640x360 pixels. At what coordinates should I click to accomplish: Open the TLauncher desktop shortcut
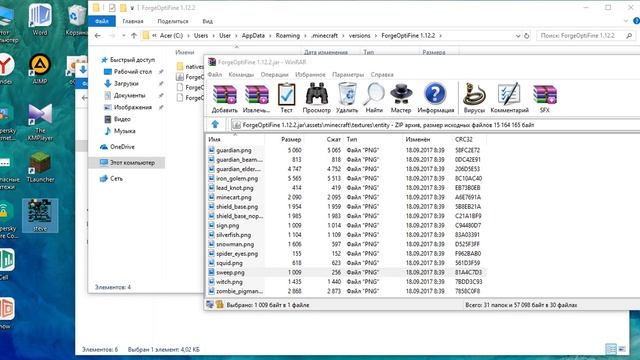pos(40,167)
